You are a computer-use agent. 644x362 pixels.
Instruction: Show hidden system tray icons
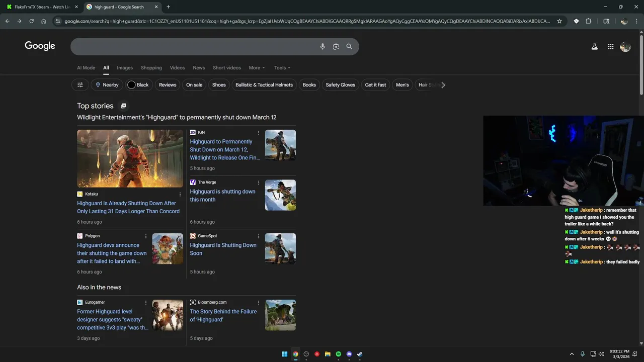(x=572, y=354)
